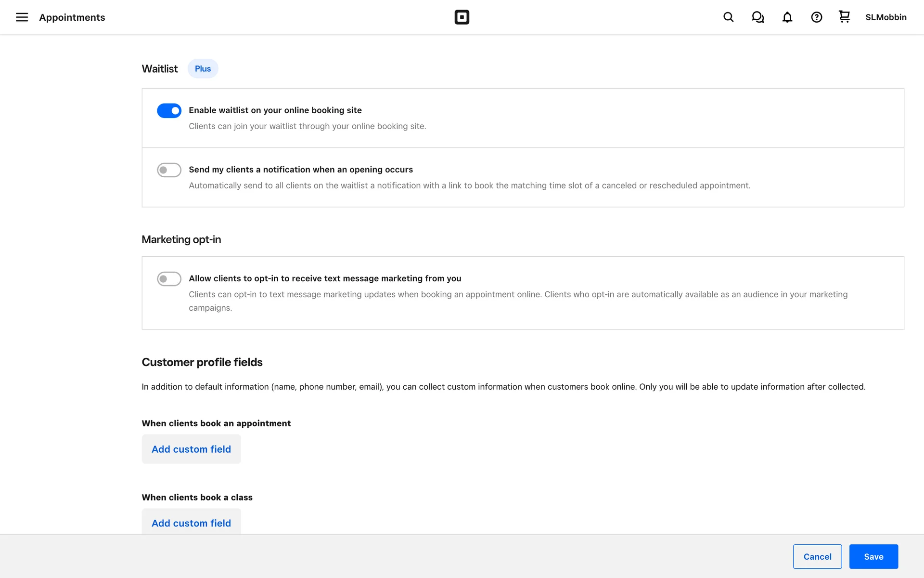Open the help question mark icon
The image size is (924, 578).
816,17
